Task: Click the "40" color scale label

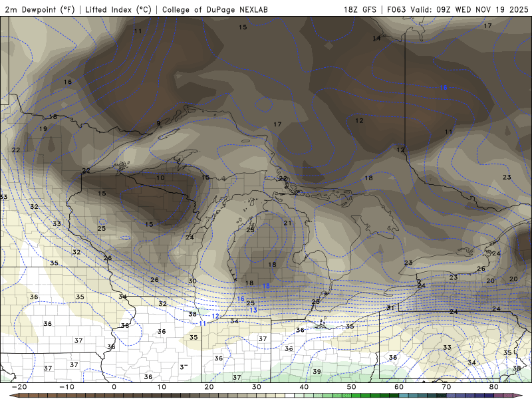Action: click(x=304, y=387)
